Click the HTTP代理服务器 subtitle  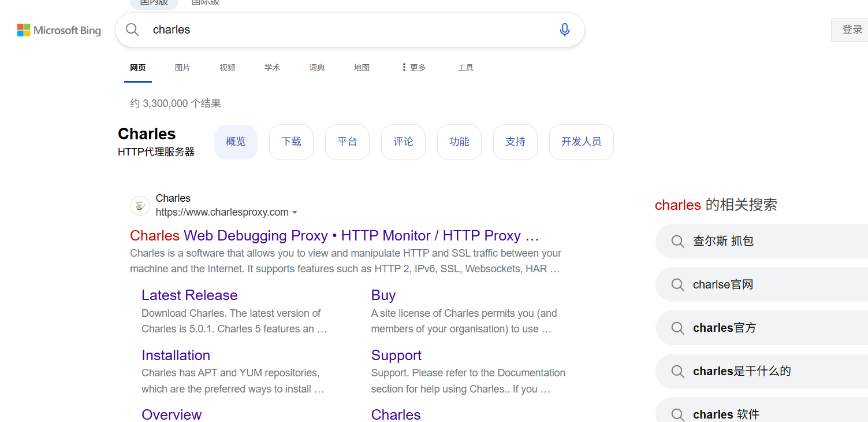pos(156,152)
